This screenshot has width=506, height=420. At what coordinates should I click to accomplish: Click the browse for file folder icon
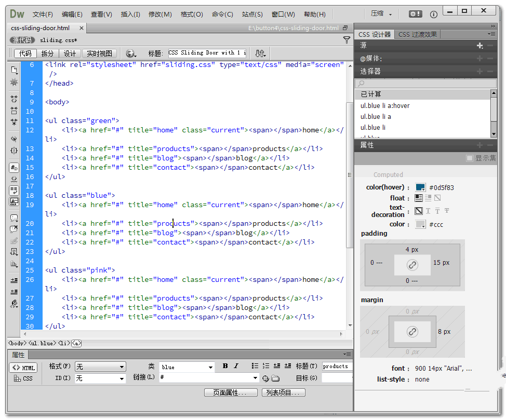coord(275,378)
